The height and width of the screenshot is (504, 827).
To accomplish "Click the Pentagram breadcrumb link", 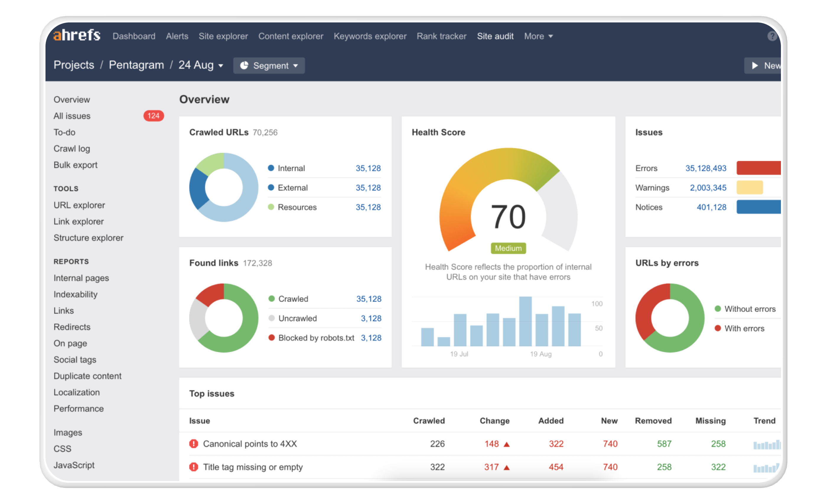I will tap(136, 65).
